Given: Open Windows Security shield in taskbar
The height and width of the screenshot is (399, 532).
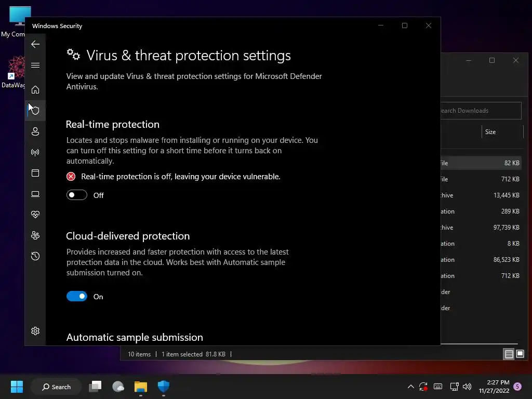Looking at the screenshot, I should click(x=163, y=387).
